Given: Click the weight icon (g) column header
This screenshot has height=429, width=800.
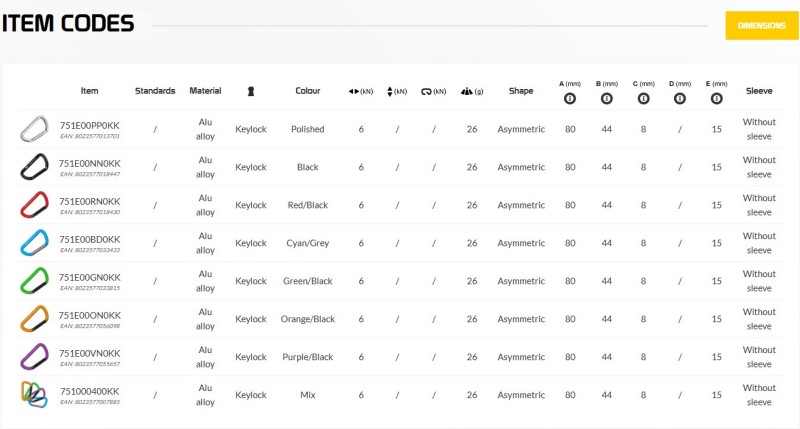Looking at the screenshot, I should [x=472, y=91].
